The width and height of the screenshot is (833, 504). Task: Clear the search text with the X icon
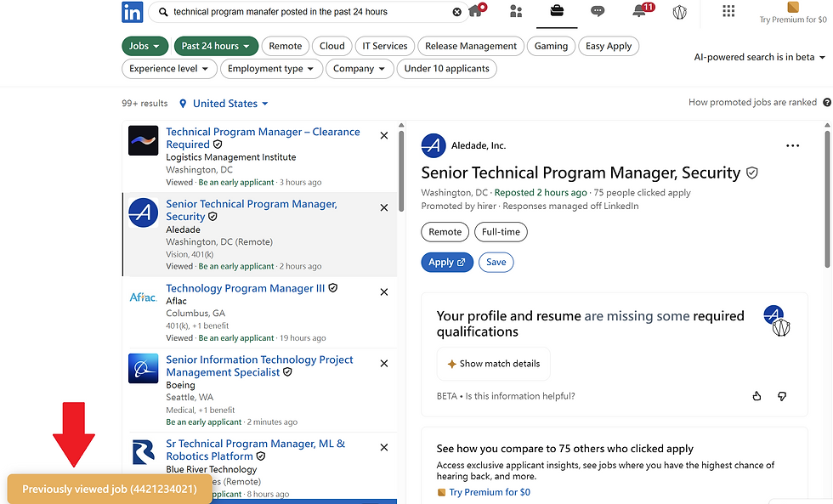click(x=457, y=12)
